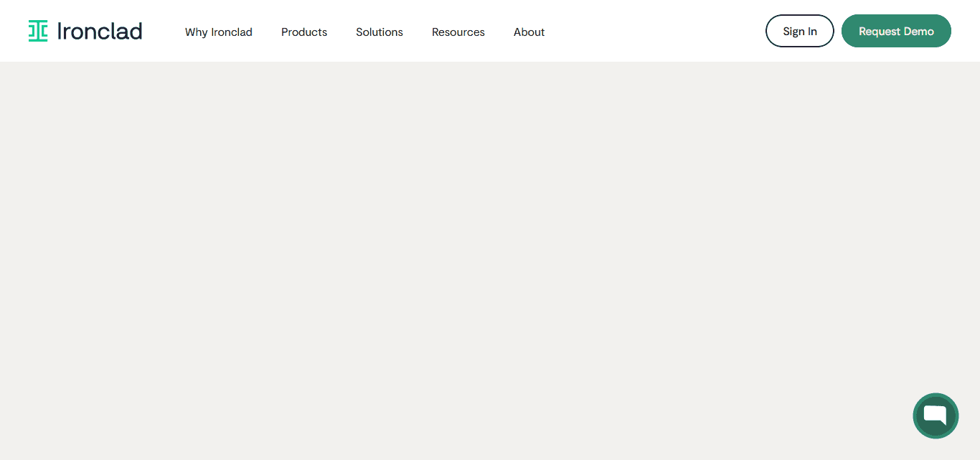980x460 pixels.
Task: Open the Why Ironclad menu
Action: (219, 32)
